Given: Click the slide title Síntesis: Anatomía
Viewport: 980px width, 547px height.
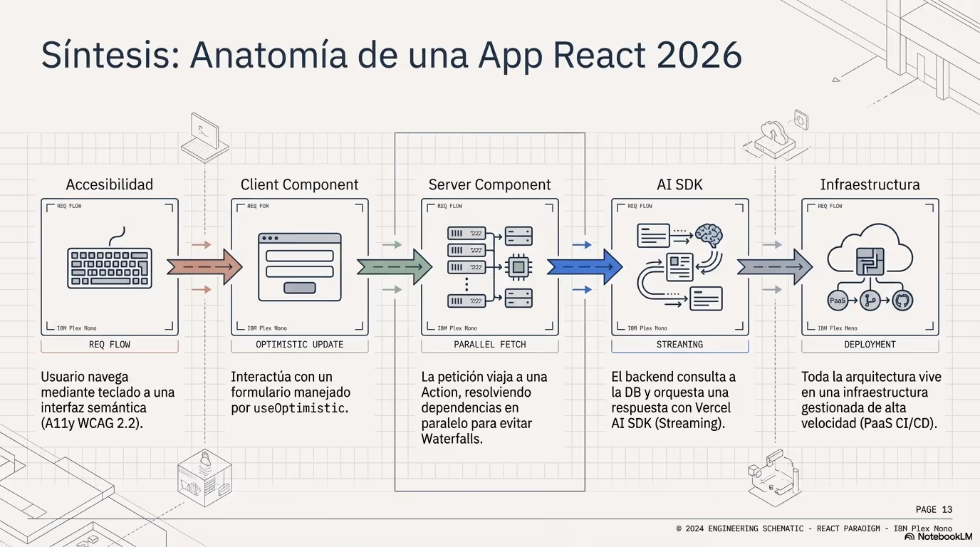Looking at the screenshot, I should (392, 56).
